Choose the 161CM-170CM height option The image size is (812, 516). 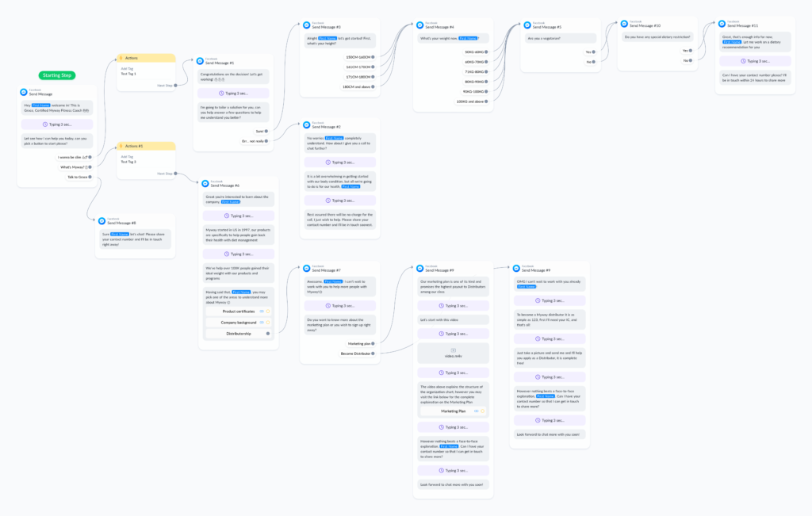point(359,67)
